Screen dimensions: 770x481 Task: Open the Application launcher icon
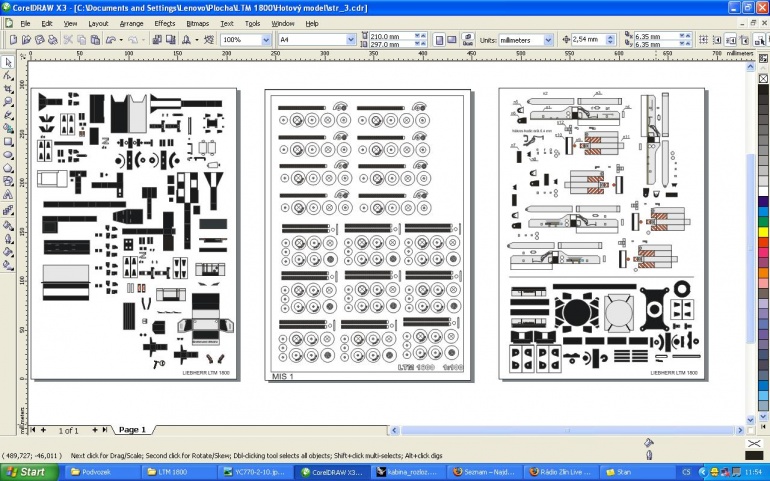(x=187, y=40)
